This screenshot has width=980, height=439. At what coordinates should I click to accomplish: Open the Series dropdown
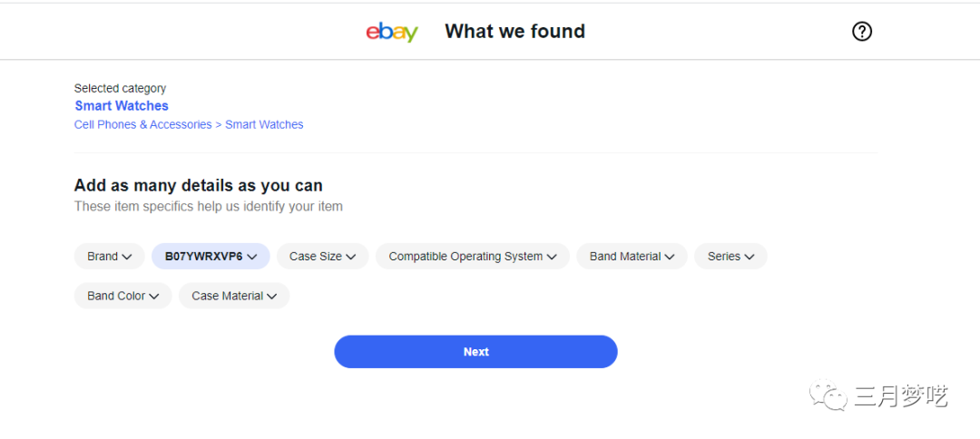pyautogui.click(x=730, y=257)
